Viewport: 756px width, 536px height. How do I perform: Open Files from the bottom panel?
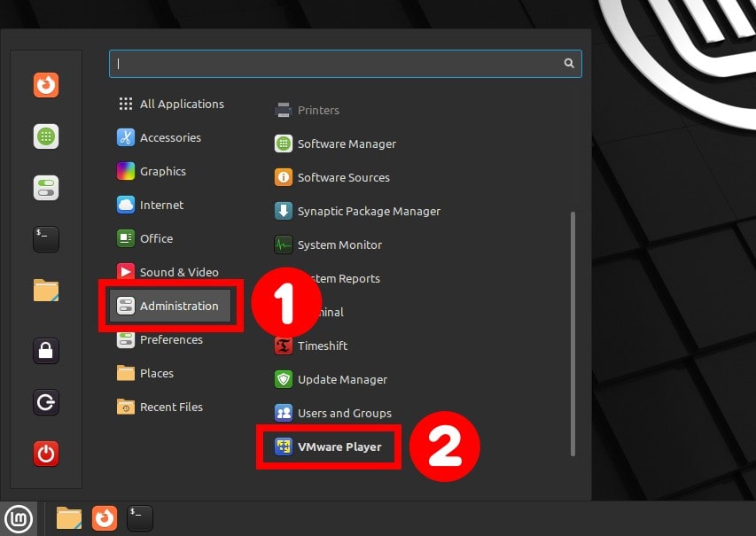coord(69,518)
